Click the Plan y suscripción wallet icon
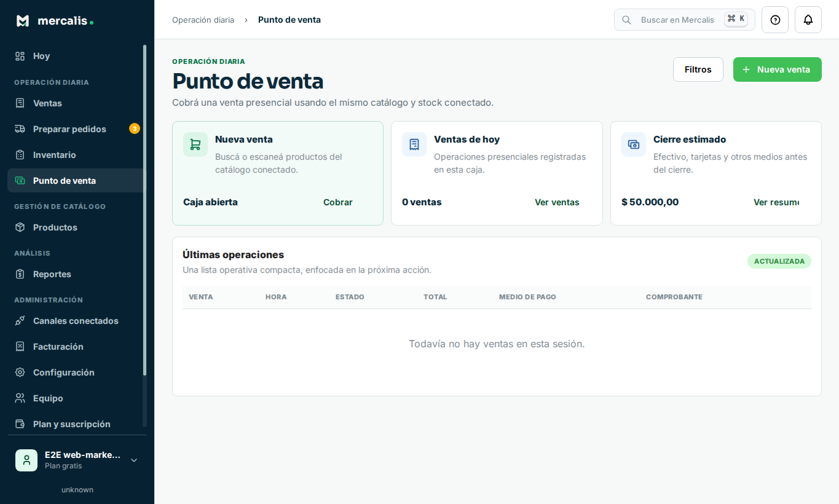The height and width of the screenshot is (504, 839). click(20, 424)
